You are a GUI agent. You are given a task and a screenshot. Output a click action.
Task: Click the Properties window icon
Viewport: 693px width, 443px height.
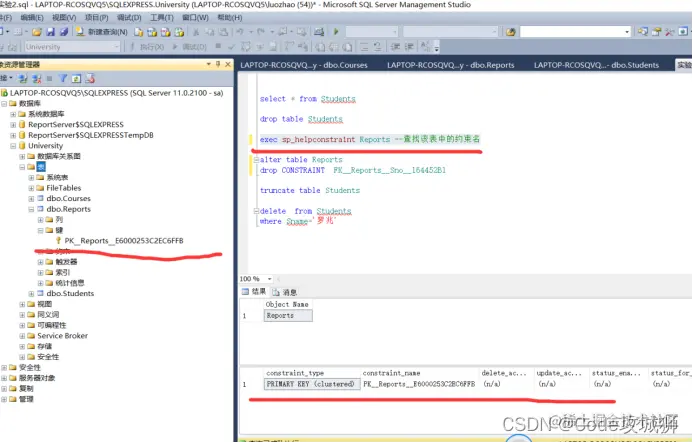656,32
